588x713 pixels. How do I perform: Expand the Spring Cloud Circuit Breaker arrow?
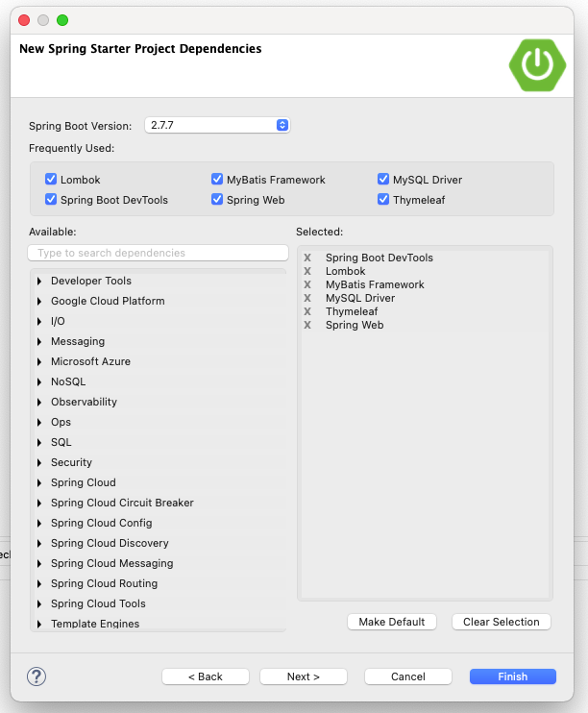click(x=39, y=503)
